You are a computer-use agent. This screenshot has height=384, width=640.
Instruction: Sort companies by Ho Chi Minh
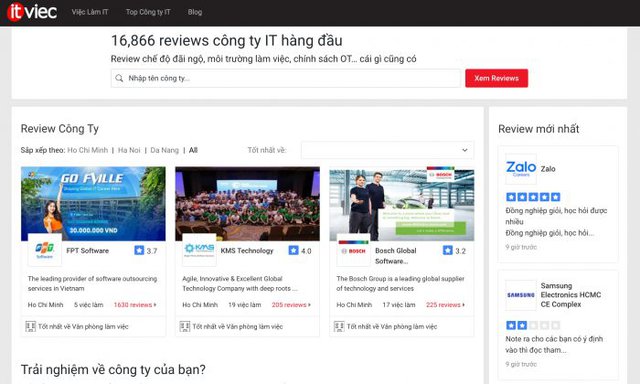[88, 150]
